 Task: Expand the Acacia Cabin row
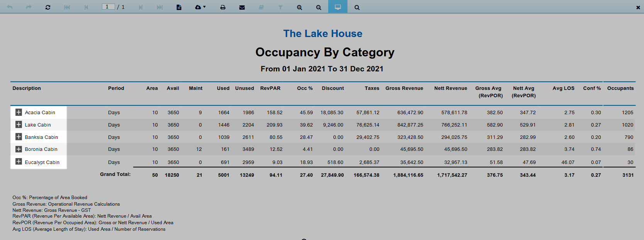pyautogui.click(x=19, y=112)
